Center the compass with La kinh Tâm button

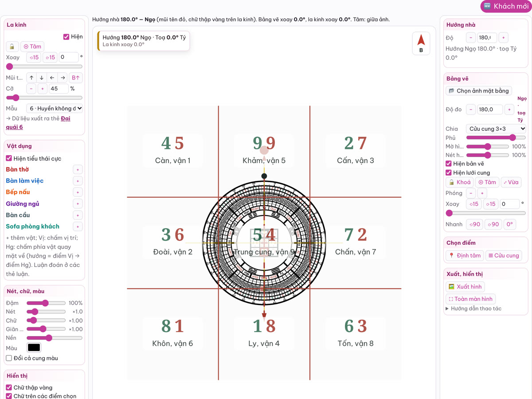[32, 47]
